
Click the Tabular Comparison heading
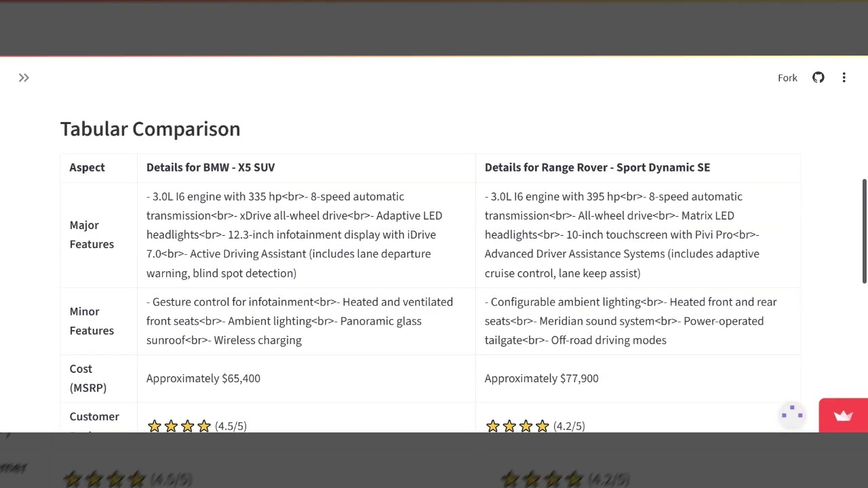[150, 129]
